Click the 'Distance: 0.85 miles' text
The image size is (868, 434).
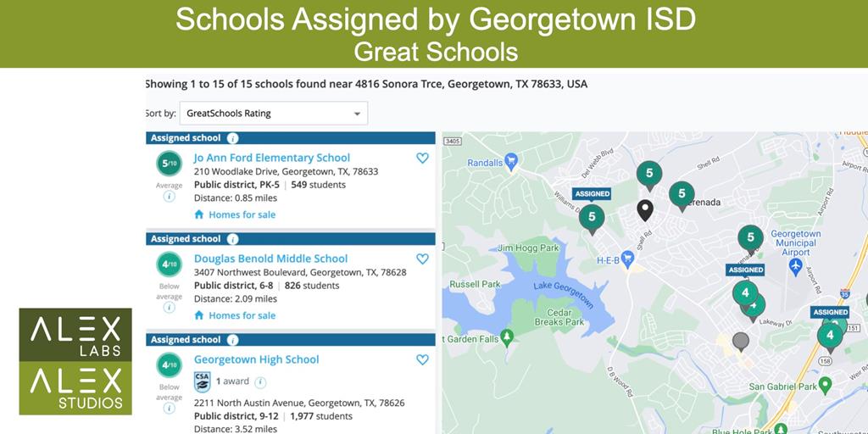click(236, 198)
